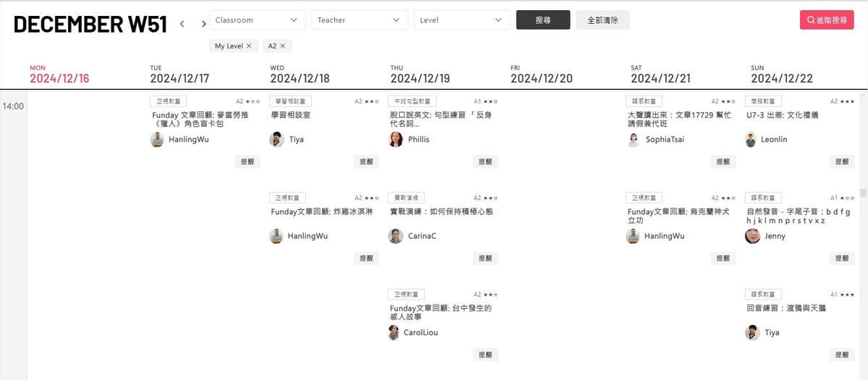
Task: Click the DECEMBER W51 heading
Action: click(x=90, y=24)
